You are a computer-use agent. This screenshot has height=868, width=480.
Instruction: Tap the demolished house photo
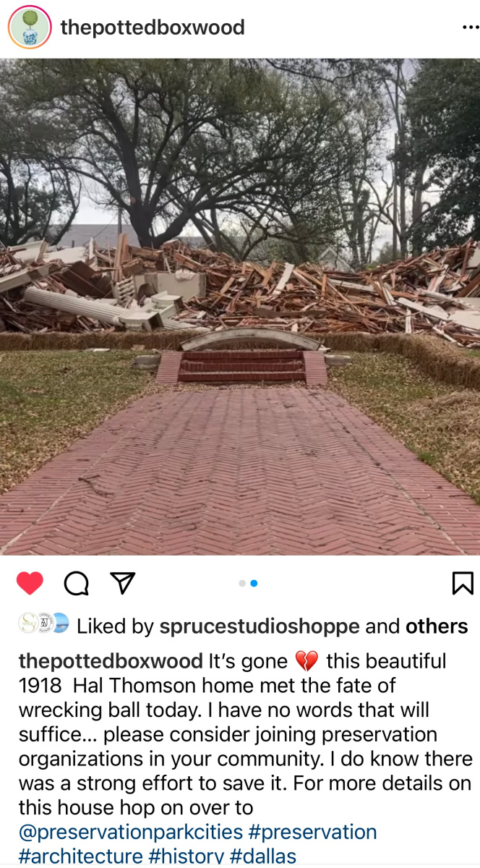[x=240, y=307]
